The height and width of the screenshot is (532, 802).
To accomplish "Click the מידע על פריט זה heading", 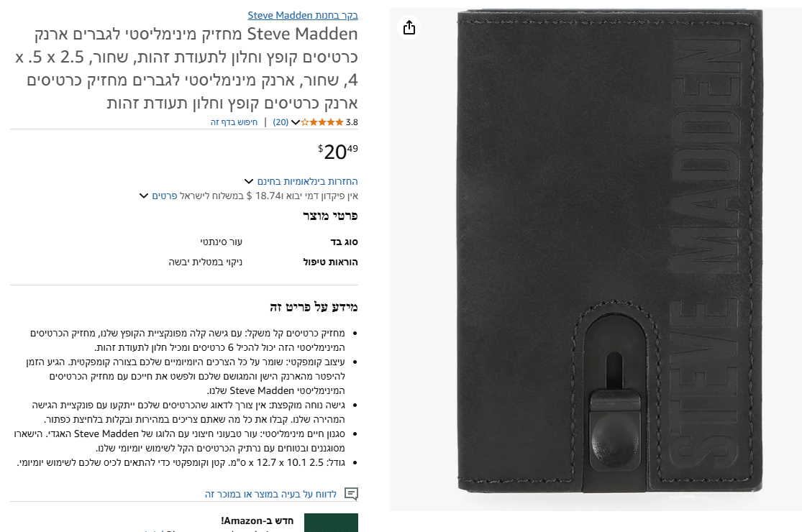I will [x=314, y=307].
